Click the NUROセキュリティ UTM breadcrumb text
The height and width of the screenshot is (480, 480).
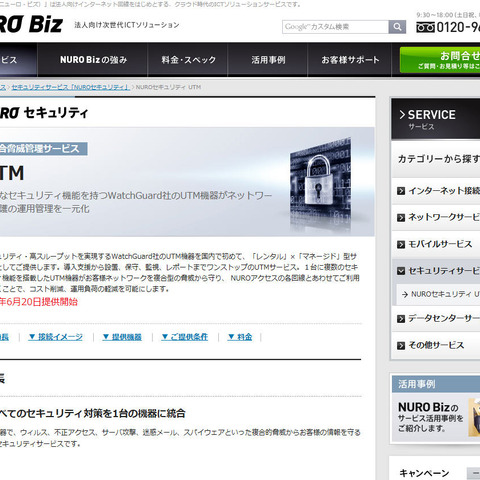tap(168, 87)
